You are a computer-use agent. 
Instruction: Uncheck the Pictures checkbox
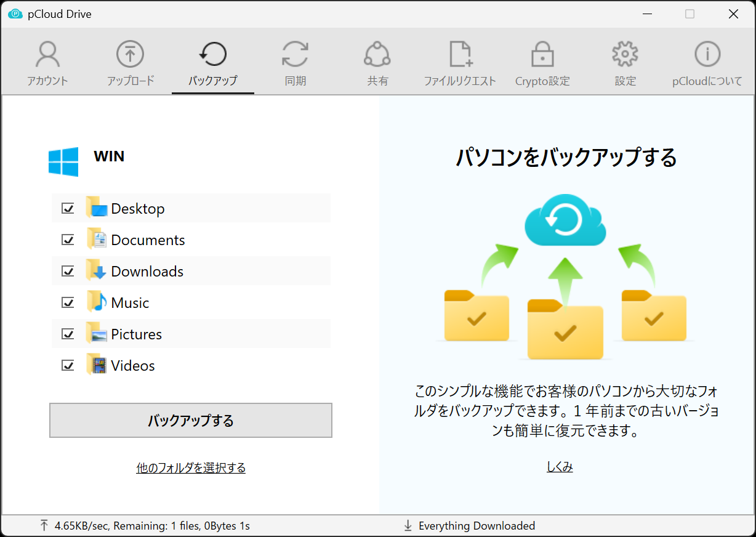(x=68, y=334)
